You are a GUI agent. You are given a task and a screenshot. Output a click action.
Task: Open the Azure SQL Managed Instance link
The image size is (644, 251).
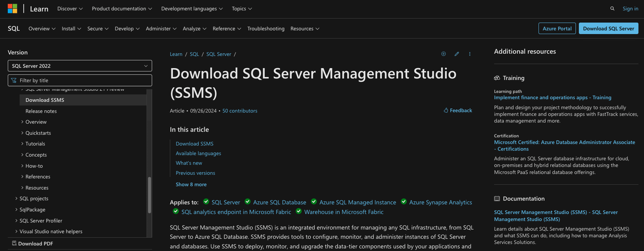click(358, 202)
